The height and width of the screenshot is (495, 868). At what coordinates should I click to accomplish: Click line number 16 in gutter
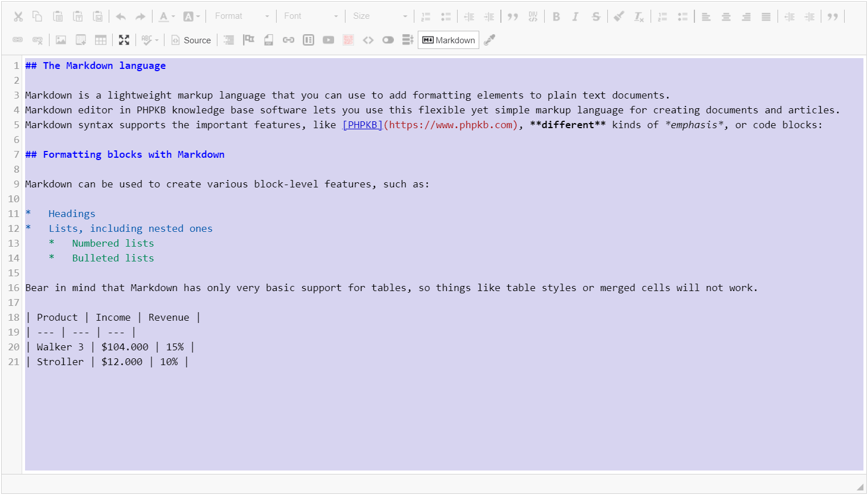click(x=14, y=288)
